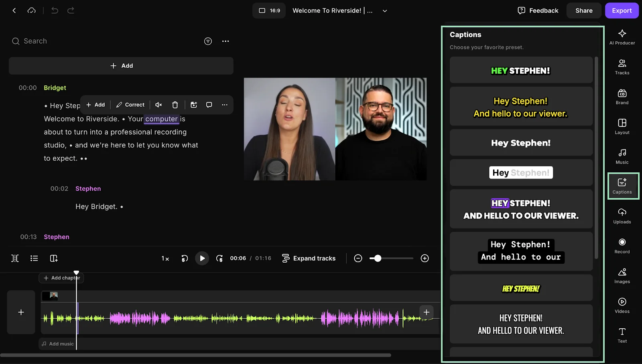Viewport: 642px width, 364px height.
Task: Open the Record panel
Action: tap(622, 245)
